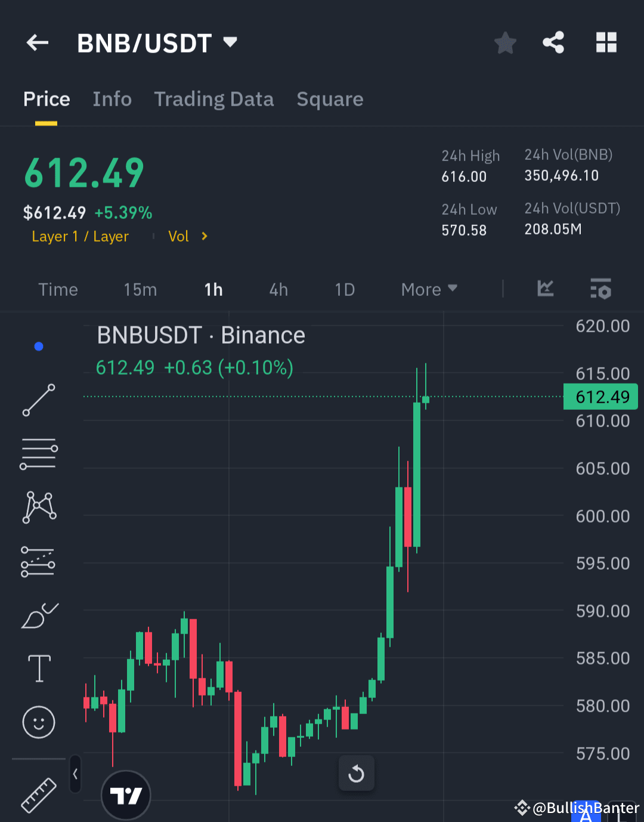644x822 pixels.
Task: Select the trend line drawing tool
Action: 38,400
